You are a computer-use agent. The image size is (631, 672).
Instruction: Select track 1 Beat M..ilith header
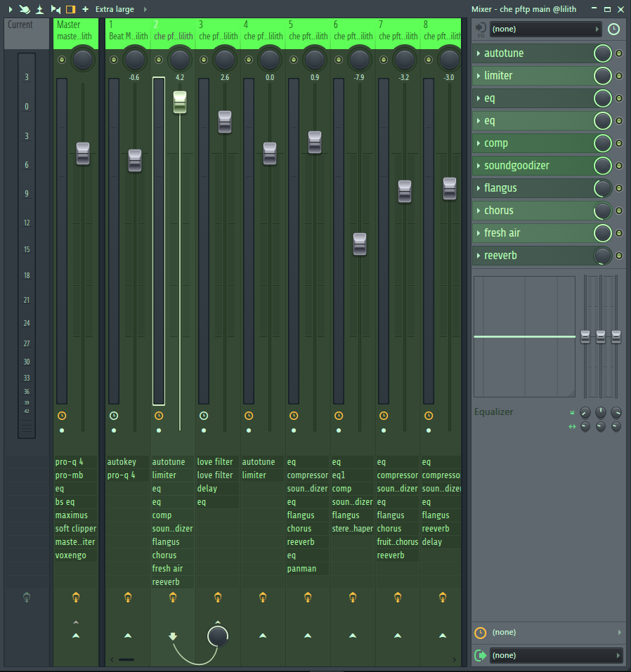128,33
